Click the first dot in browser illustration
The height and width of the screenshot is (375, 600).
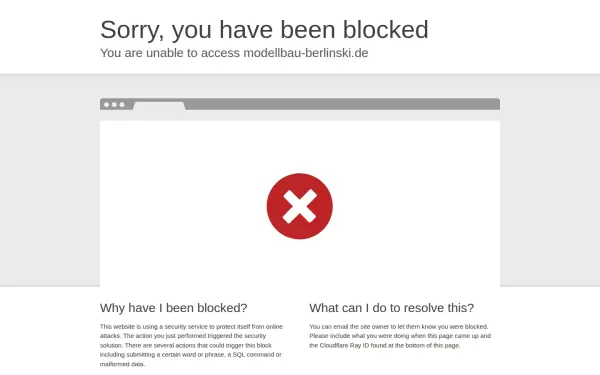tap(106, 104)
